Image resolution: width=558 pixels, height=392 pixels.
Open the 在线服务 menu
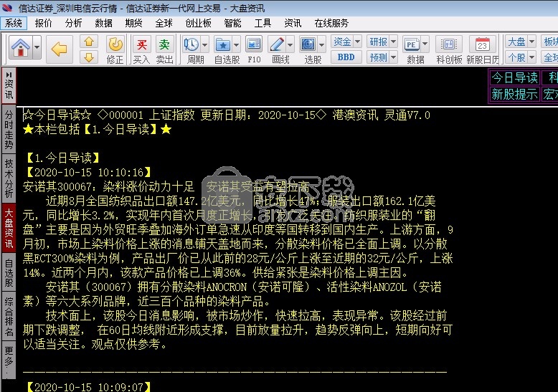(x=331, y=23)
